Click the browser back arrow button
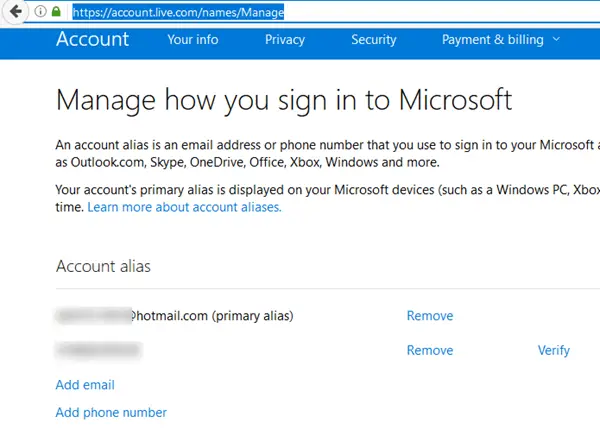The image size is (600, 448). [x=16, y=13]
